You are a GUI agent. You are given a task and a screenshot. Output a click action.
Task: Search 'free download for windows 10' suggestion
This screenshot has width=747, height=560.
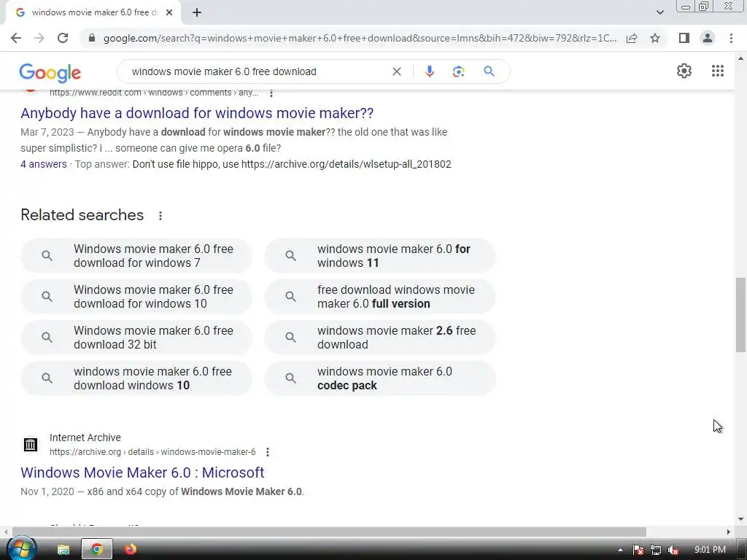coord(136,297)
